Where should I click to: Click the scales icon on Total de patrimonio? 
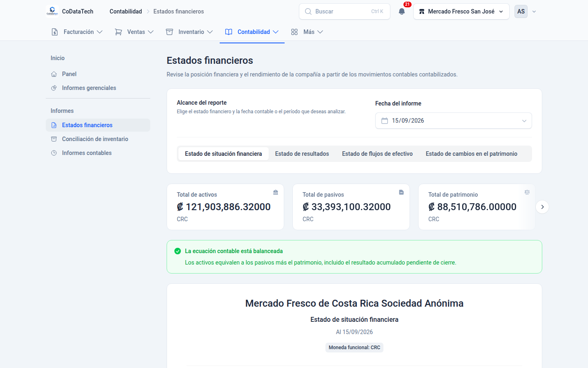point(527,192)
